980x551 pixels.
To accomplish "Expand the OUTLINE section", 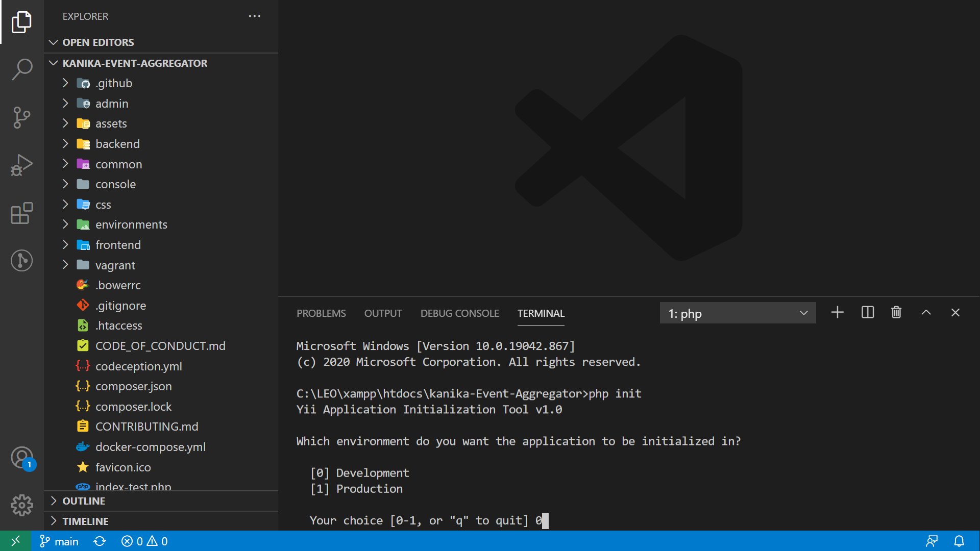I will (x=161, y=501).
